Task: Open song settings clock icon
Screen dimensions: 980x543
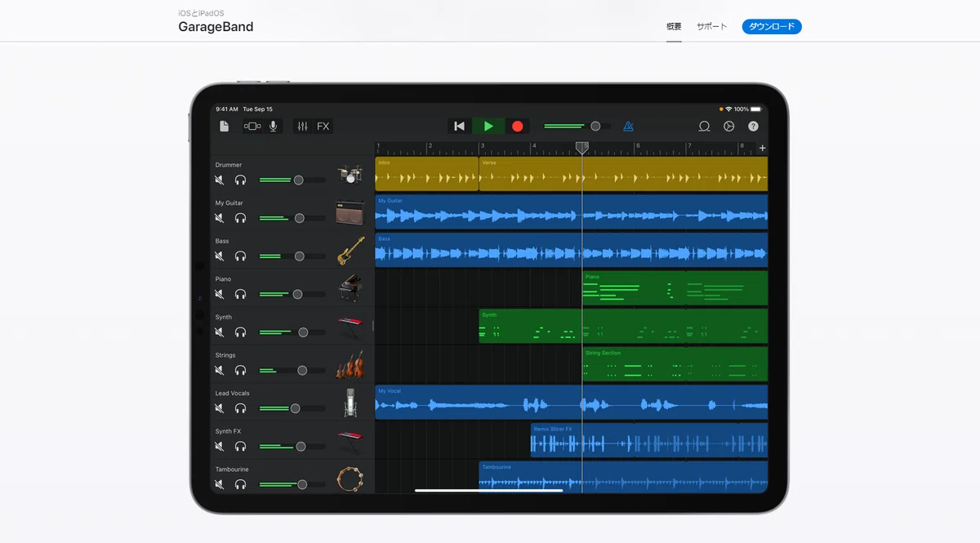Action: 729,127
